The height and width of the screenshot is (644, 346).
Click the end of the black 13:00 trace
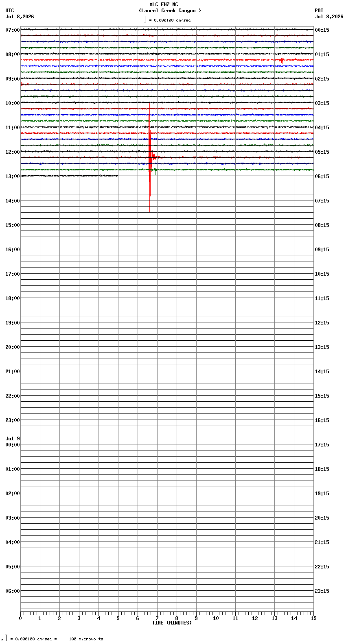[x=118, y=176]
